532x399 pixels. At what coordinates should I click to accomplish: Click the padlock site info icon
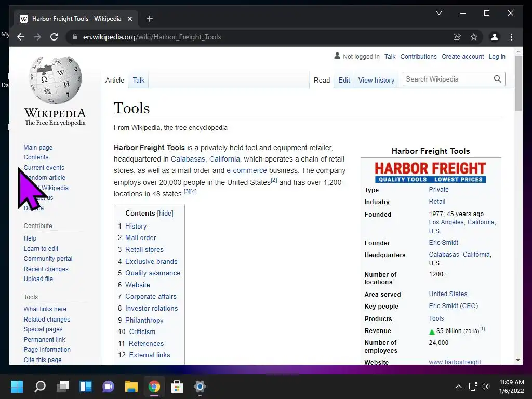(75, 37)
